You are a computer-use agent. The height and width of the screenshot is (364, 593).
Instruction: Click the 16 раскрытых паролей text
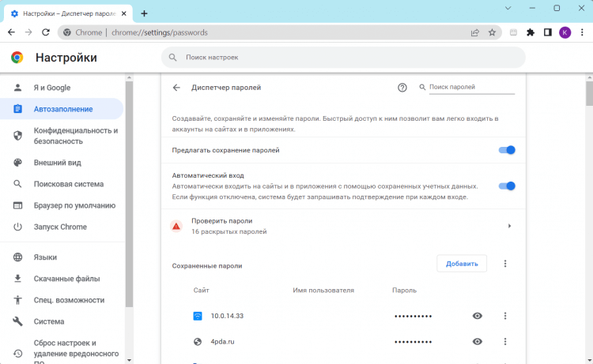(x=229, y=231)
